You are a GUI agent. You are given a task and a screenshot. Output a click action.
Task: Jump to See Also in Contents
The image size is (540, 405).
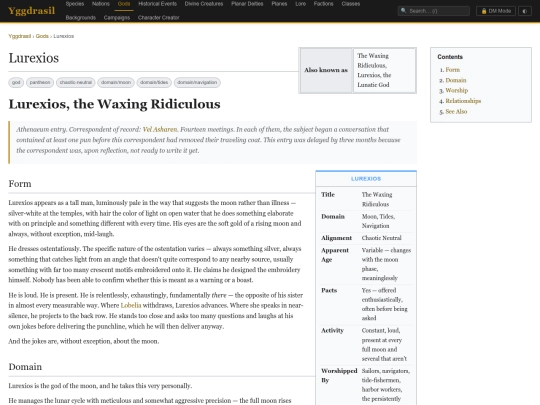(456, 112)
